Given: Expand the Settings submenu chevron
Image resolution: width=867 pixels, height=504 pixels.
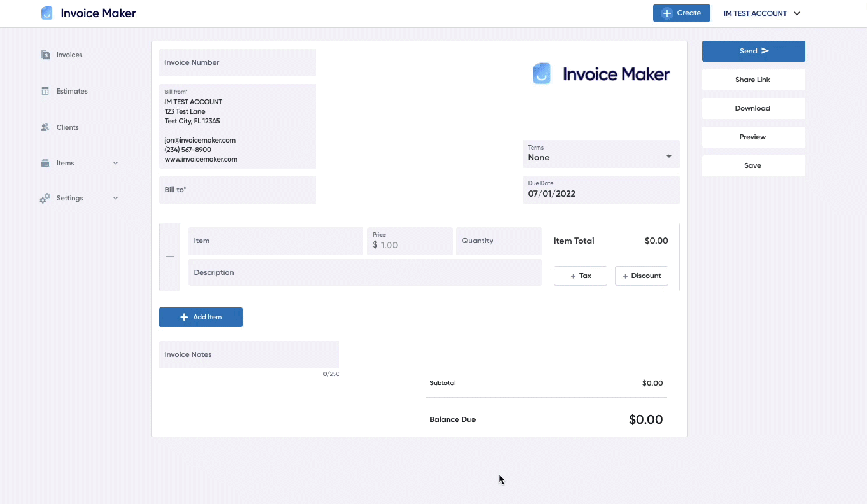Looking at the screenshot, I should [x=115, y=198].
